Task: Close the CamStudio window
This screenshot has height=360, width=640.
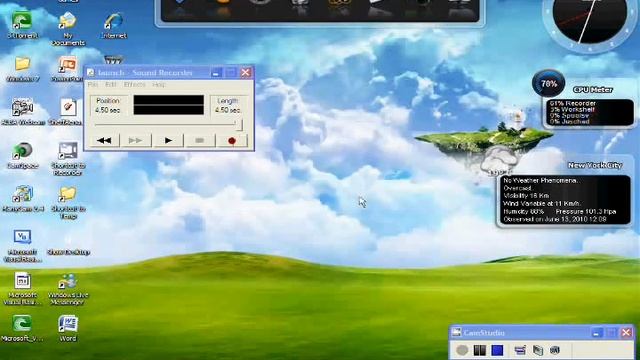Action: [x=626, y=333]
